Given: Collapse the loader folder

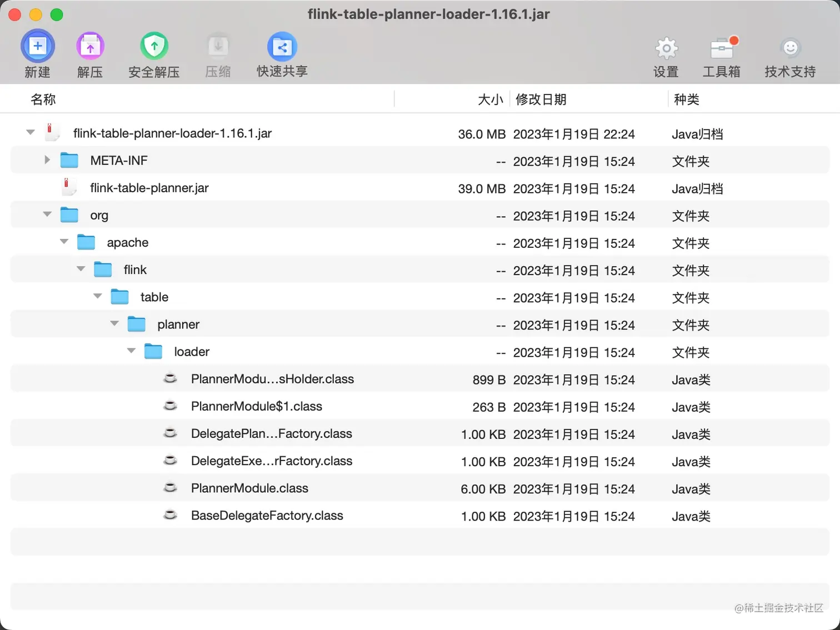Looking at the screenshot, I should coord(131,351).
